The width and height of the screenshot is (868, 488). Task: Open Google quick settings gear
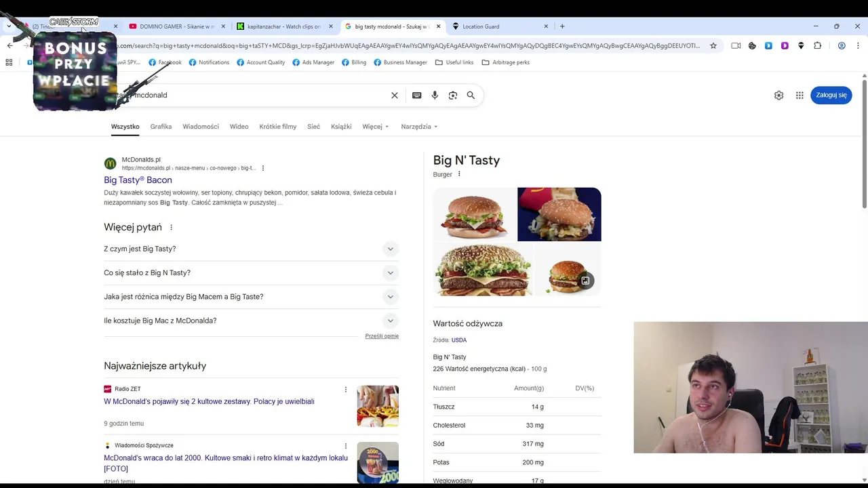pos(779,96)
